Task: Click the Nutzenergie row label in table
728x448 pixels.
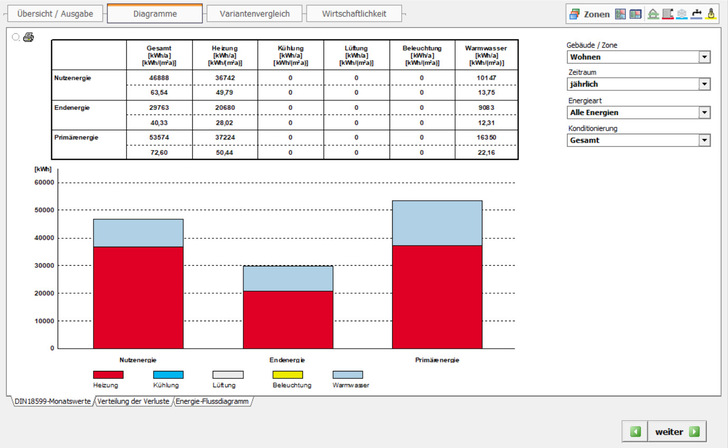Action: click(x=72, y=78)
